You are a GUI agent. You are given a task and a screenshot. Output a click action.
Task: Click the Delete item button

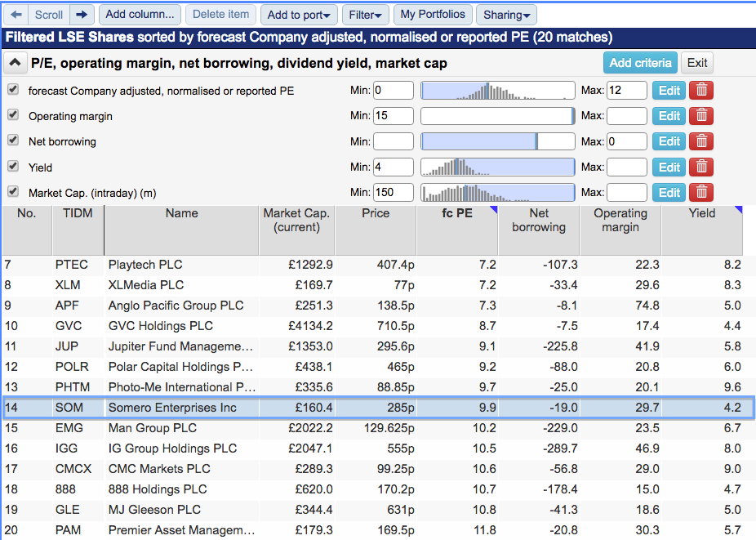click(x=220, y=15)
